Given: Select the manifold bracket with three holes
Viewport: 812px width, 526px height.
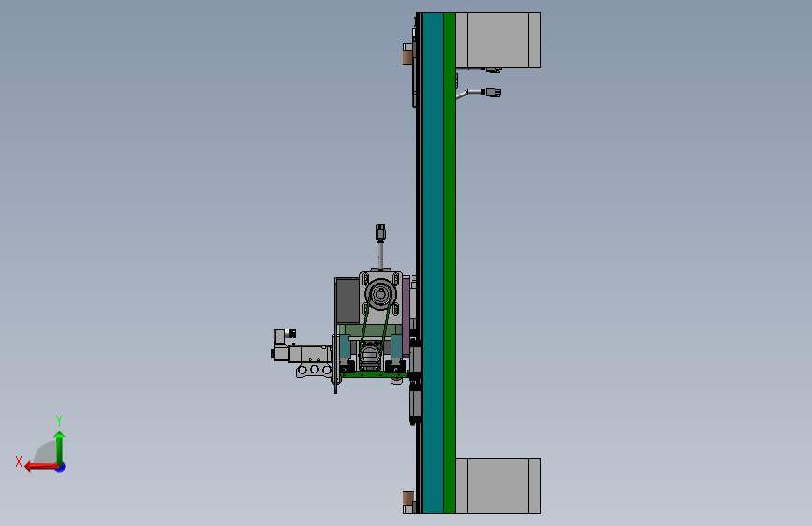Looking at the screenshot, I should pos(314,370).
